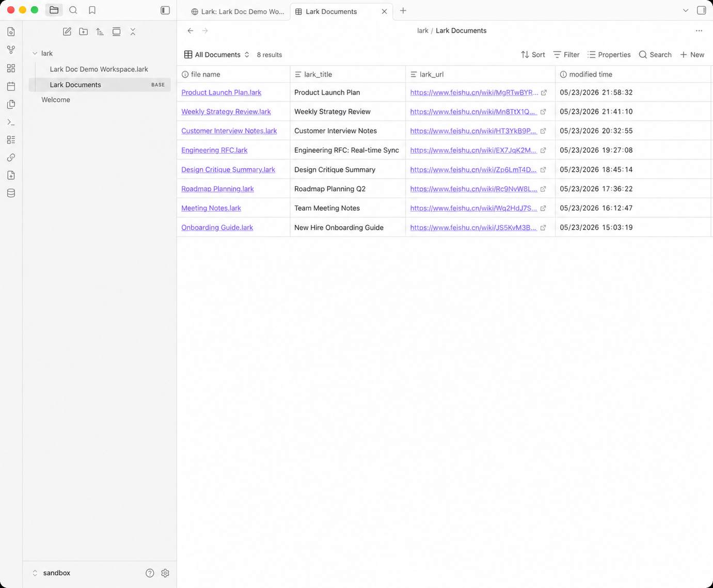Viewport: 713px width, 588px height.
Task: Close the Lark Documents tab
Action: [x=384, y=11]
